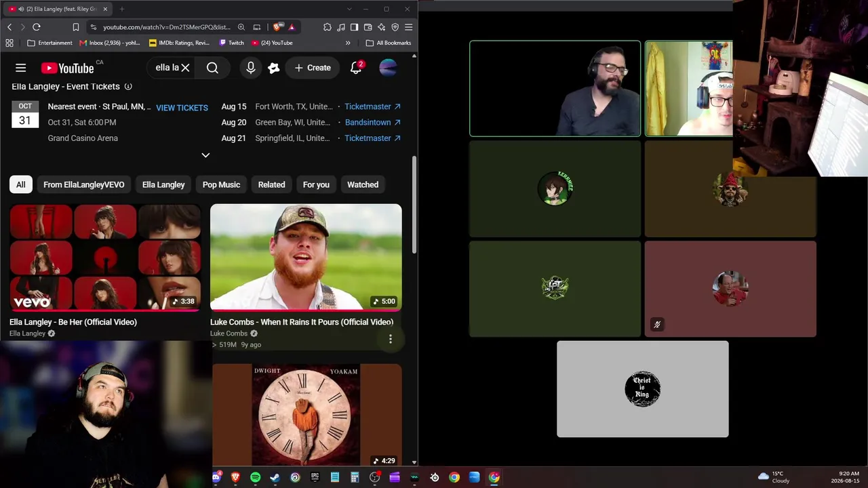
Task: Open Epic Games from the taskbar
Action: [315, 477]
